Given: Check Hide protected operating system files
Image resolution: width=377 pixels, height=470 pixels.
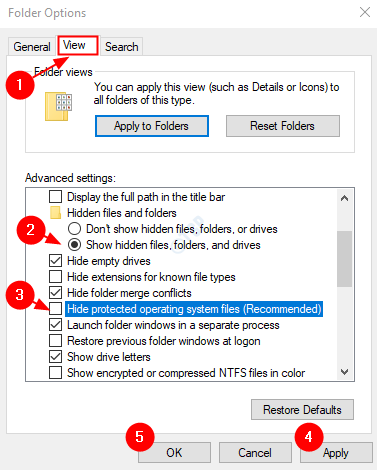Looking at the screenshot, I should coord(55,309).
